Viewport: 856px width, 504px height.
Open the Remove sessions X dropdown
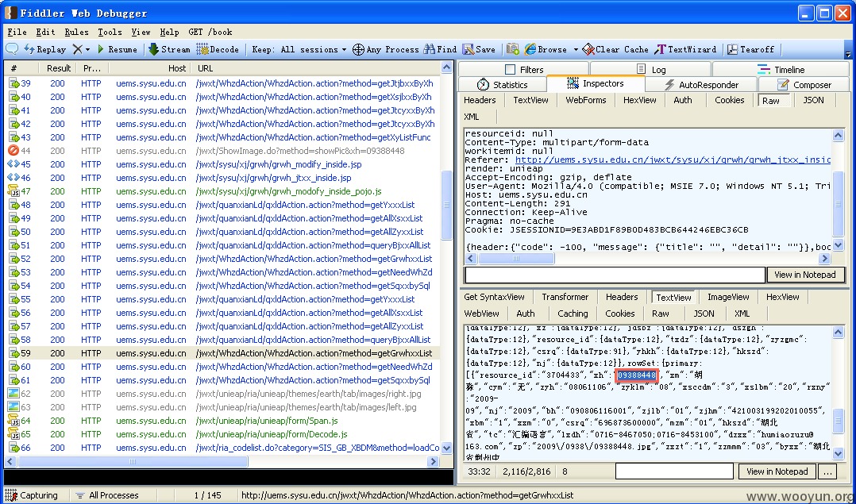pos(81,49)
